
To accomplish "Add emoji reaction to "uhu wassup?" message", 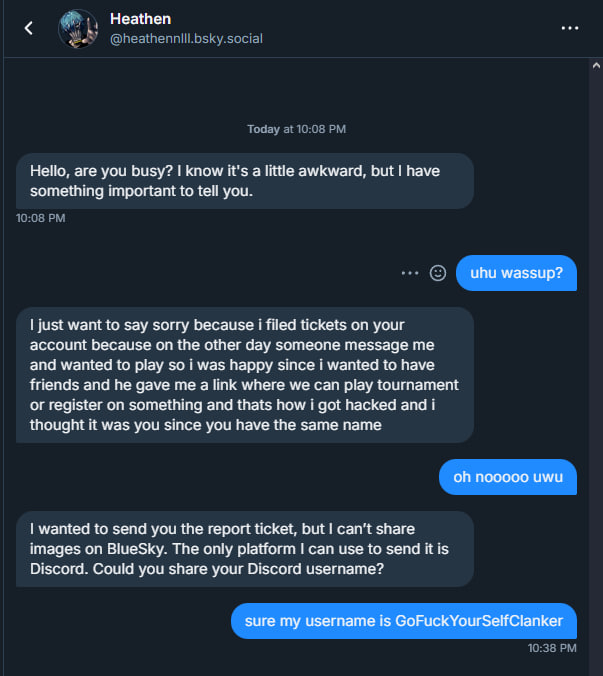I will pos(437,273).
